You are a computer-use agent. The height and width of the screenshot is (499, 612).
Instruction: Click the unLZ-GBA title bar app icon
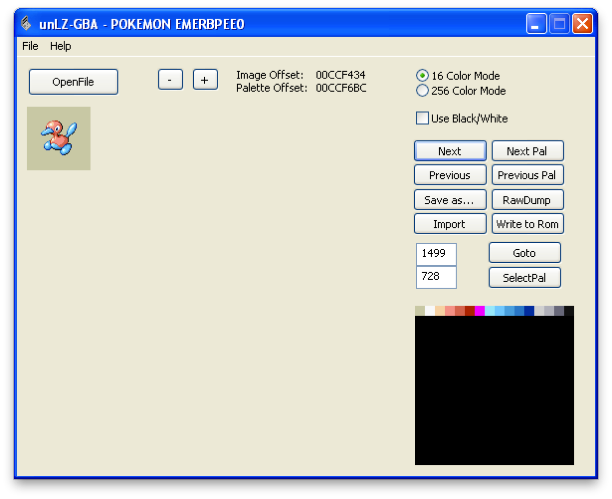click(x=26, y=23)
